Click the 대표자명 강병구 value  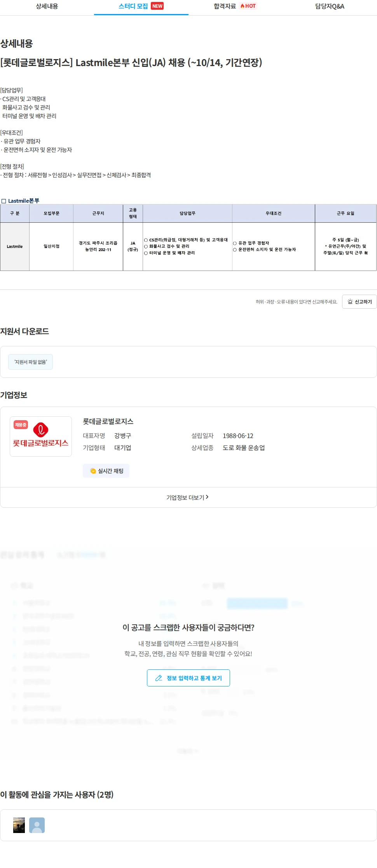(122, 436)
